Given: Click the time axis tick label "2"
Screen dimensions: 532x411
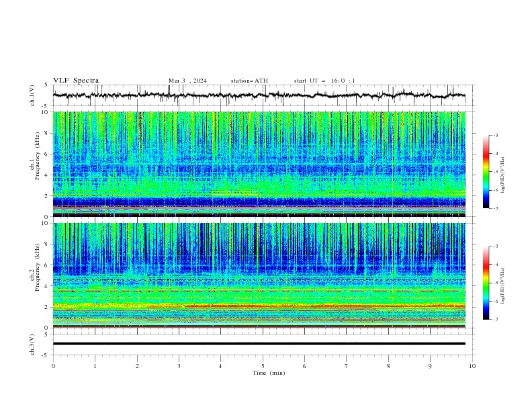Looking at the screenshot, I should click(x=137, y=366).
